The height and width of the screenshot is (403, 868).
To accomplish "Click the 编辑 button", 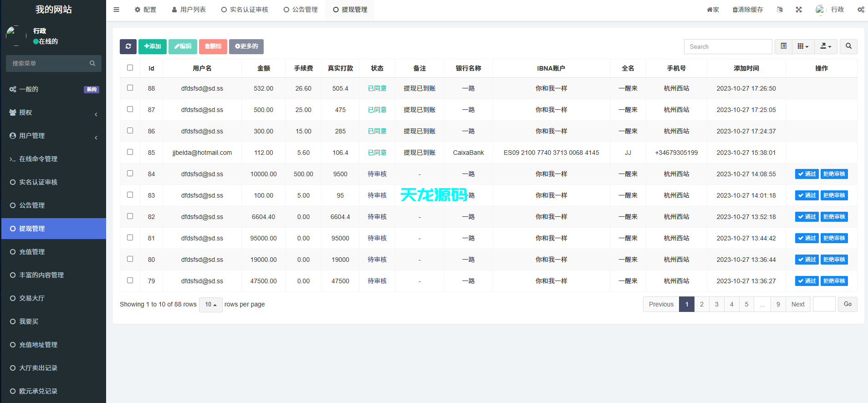I will (x=183, y=46).
